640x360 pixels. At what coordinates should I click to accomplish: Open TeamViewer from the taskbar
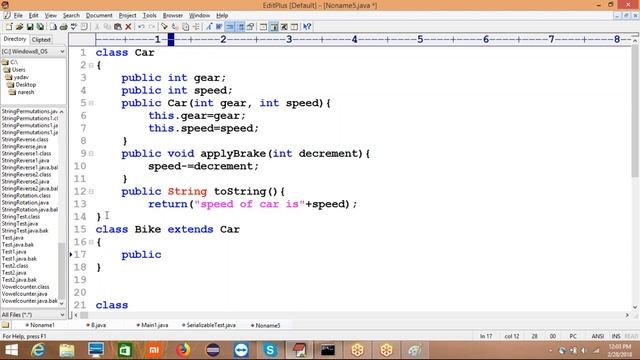[x=241, y=350]
